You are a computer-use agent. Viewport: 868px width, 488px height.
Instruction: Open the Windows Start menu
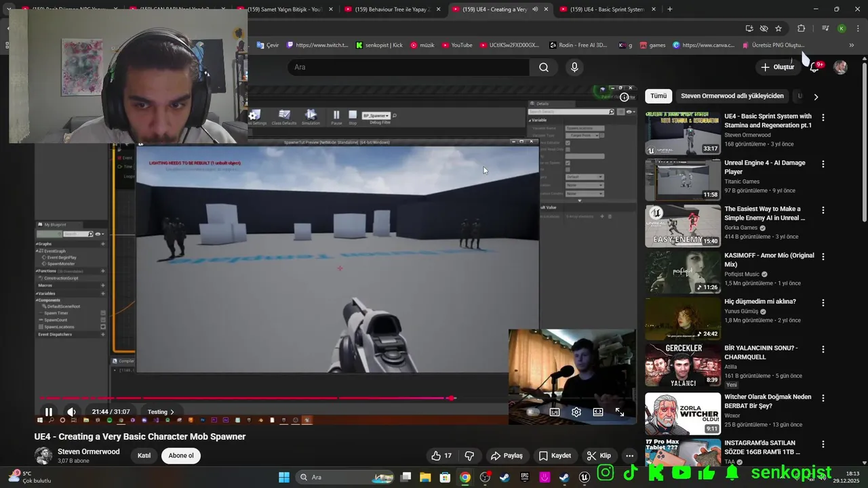(x=284, y=477)
